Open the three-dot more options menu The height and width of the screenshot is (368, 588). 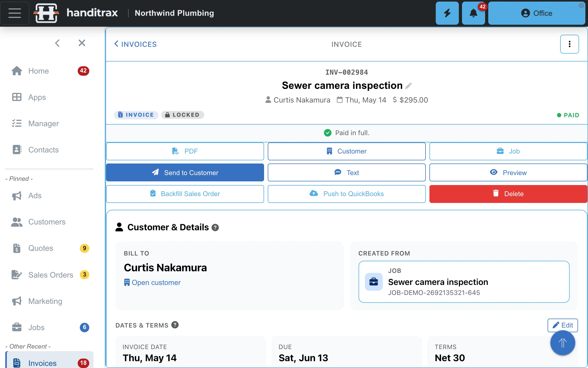coord(569,44)
